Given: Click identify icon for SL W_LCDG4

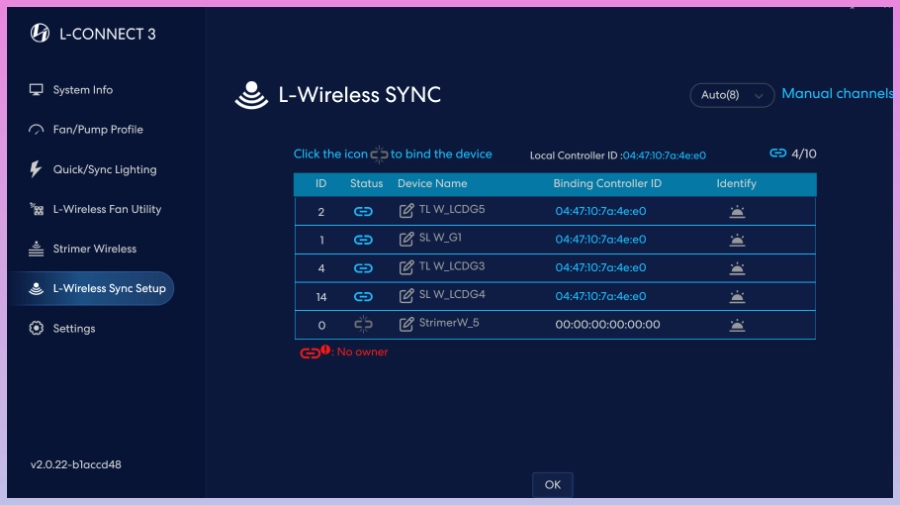Looking at the screenshot, I should point(737,297).
